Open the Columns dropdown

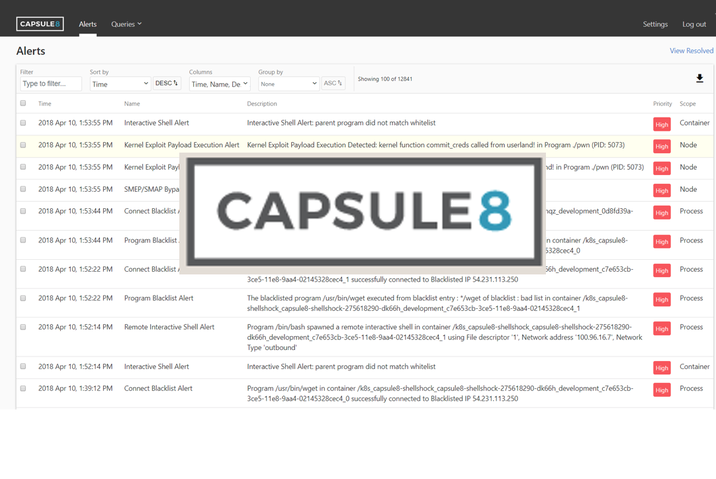pos(220,84)
